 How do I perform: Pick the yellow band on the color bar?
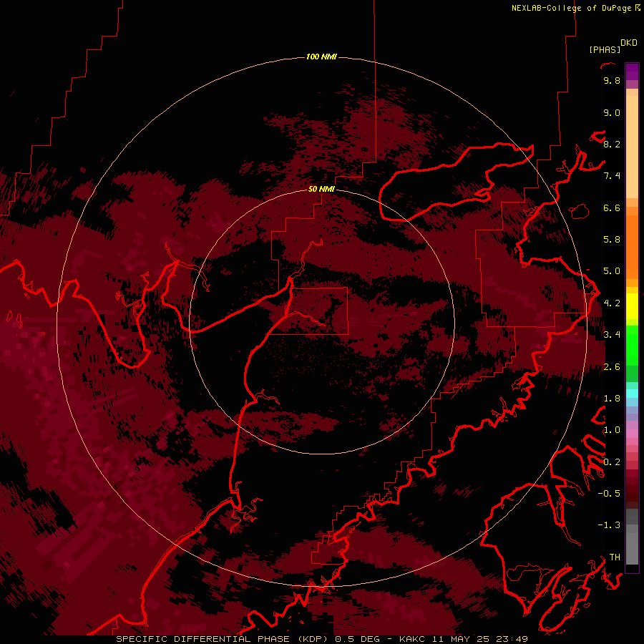[x=632, y=306]
